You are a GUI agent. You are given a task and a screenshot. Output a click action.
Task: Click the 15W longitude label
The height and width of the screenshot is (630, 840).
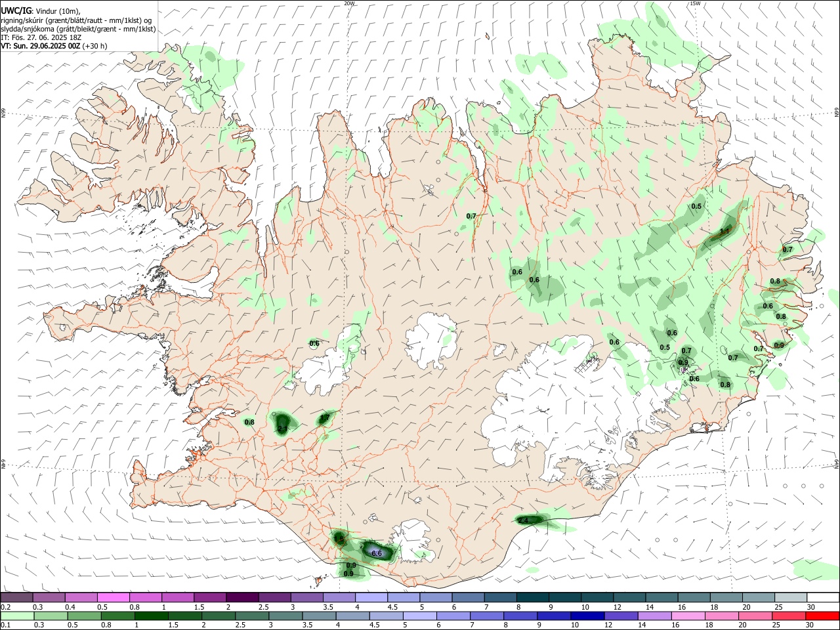pos(695,3)
